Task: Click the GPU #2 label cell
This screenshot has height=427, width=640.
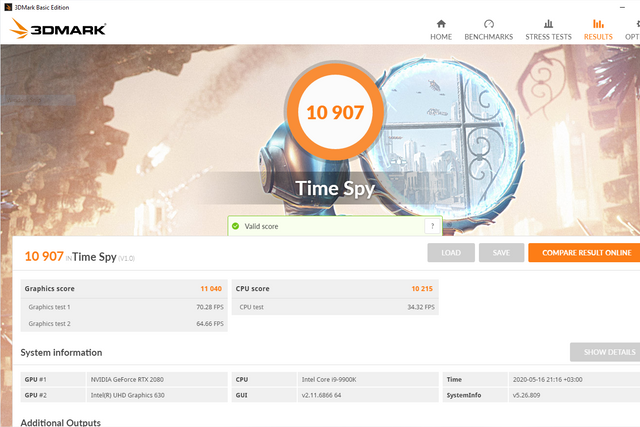Action: [53, 395]
